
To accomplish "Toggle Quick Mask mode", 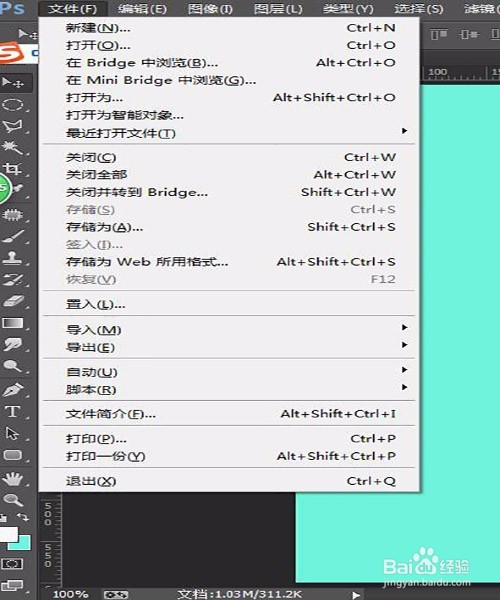I will coord(12,564).
